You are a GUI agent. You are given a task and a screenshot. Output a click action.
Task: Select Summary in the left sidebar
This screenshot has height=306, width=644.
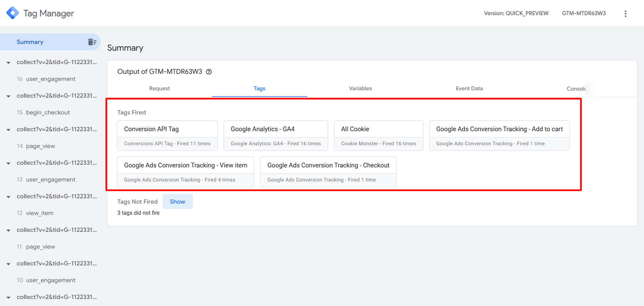30,42
